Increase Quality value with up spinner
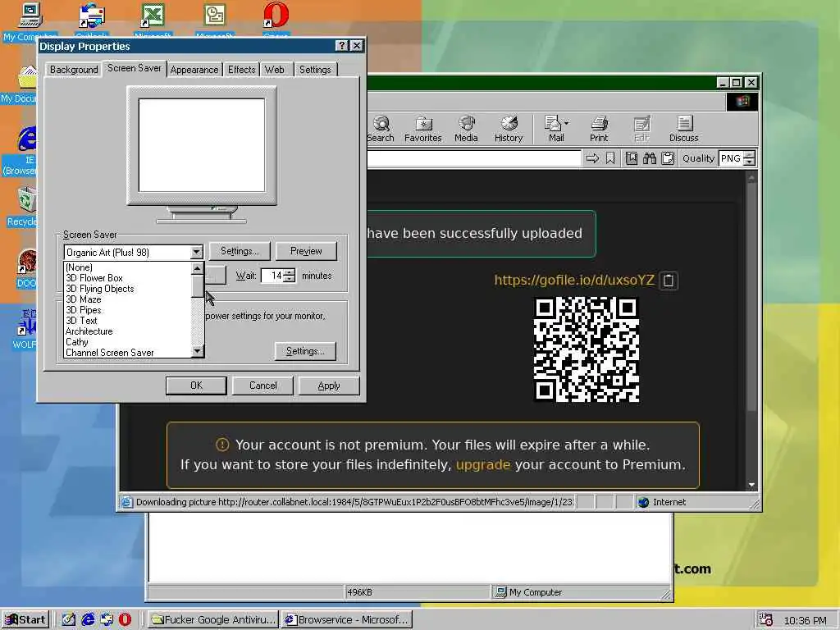 pos(750,155)
